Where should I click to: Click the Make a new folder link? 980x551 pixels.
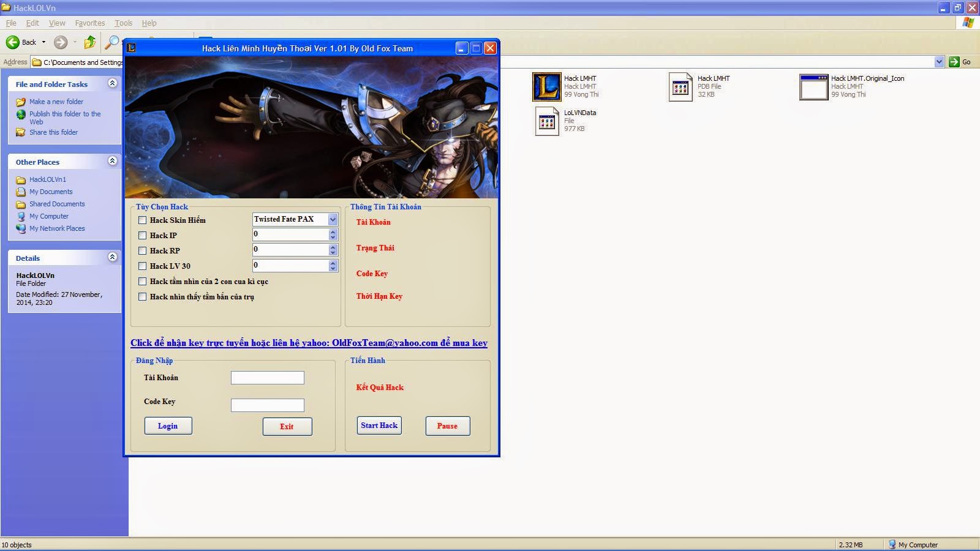(56, 102)
